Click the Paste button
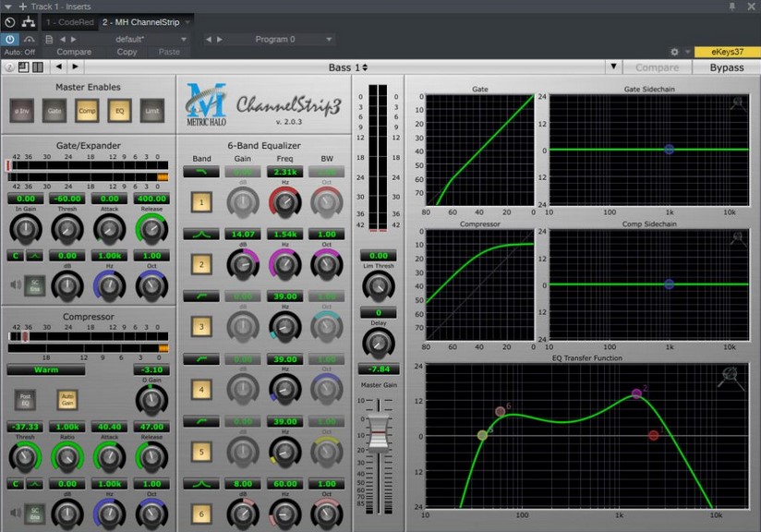The width and height of the screenshot is (761, 532). click(x=169, y=52)
